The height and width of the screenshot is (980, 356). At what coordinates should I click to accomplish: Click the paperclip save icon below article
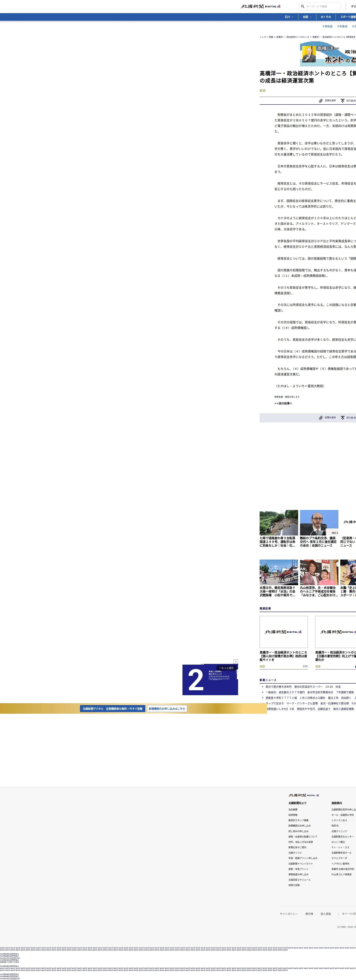(x=321, y=418)
